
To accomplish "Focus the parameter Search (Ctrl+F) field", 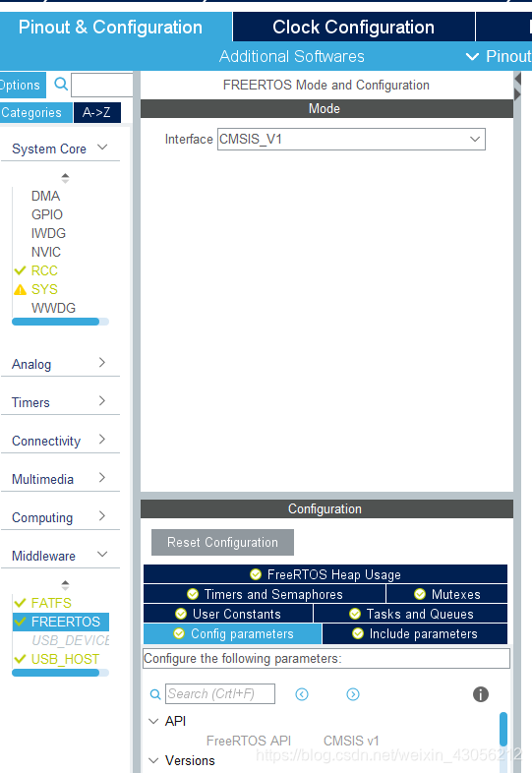I will pyautogui.click(x=220, y=693).
